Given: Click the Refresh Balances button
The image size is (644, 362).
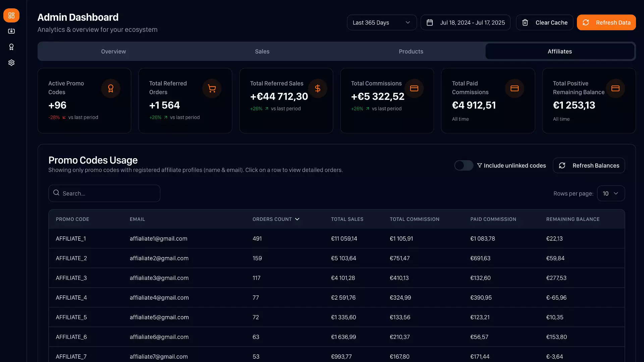Looking at the screenshot, I should 589,166.
